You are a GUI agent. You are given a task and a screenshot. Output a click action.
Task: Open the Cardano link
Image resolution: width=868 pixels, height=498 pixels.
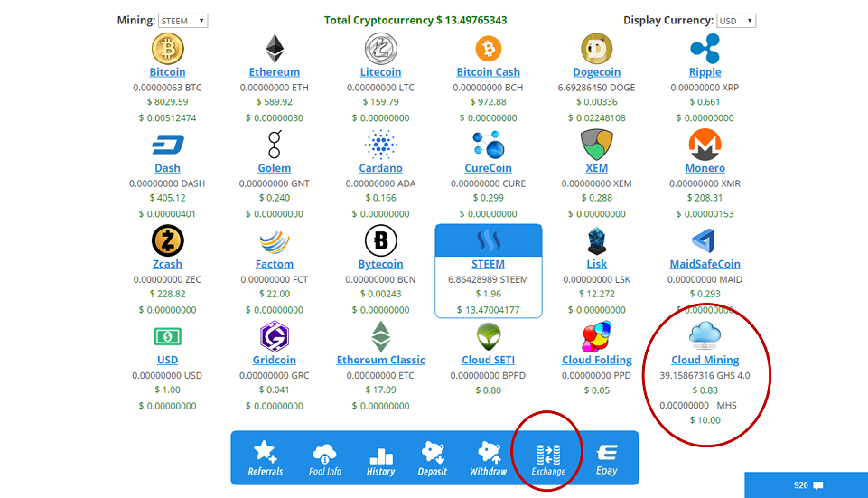[x=381, y=168]
